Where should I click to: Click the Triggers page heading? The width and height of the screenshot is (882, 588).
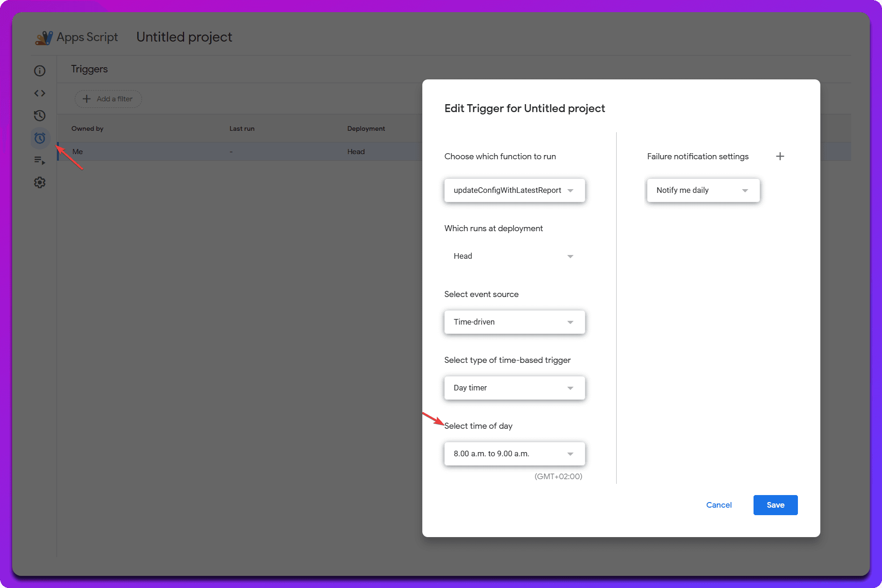click(89, 69)
